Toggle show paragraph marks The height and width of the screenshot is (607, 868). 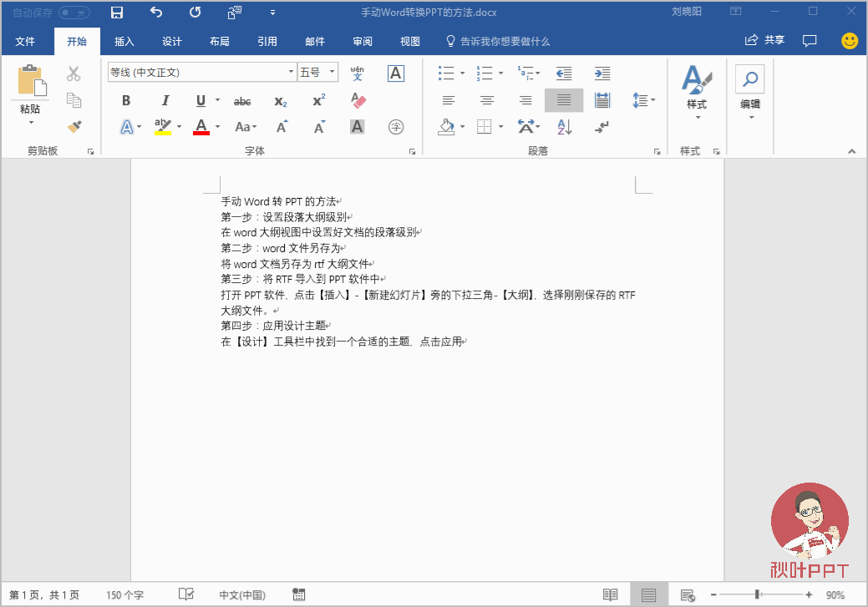pos(602,127)
